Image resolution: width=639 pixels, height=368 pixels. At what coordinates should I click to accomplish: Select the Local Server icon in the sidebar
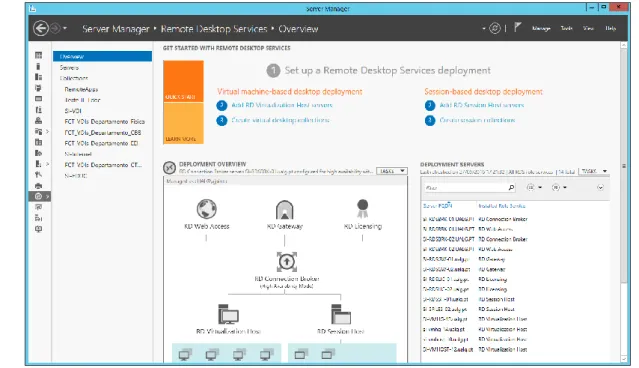(38, 66)
